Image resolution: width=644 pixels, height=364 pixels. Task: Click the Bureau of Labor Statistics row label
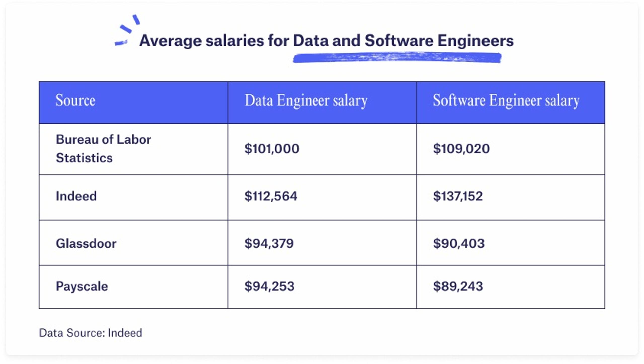tap(103, 149)
